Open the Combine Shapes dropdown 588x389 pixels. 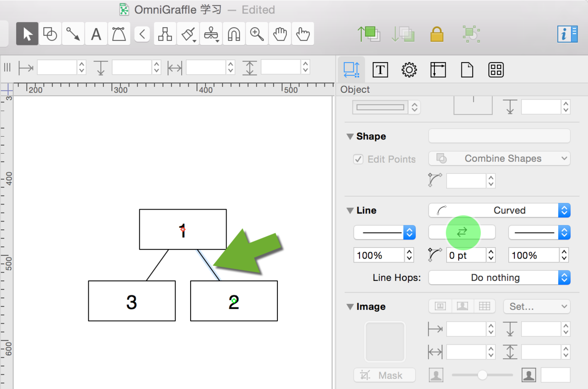[499, 158]
